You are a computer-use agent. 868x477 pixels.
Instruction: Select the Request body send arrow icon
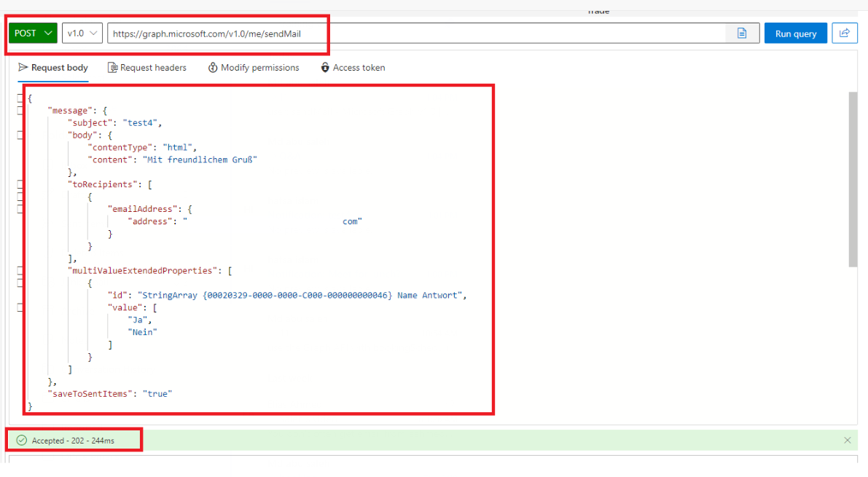click(x=22, y=67)
